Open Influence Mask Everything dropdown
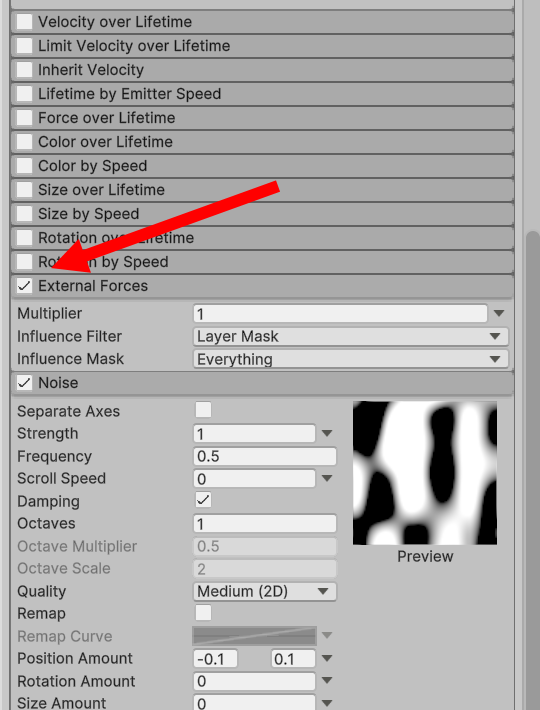Viewport: 540px width, 710px height. click(351, 359)
